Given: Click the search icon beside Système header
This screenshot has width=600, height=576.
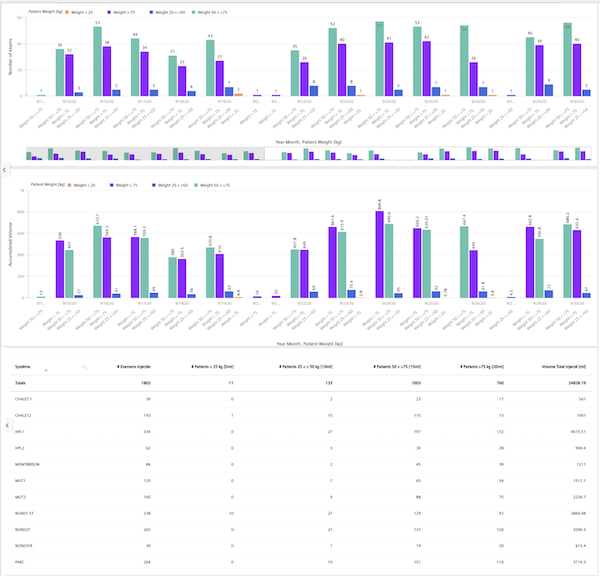Looking at the screenshot, I should pos(84,367).
